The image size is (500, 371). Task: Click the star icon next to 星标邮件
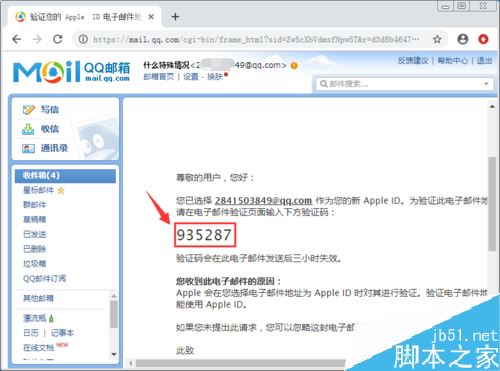[61, 191]
